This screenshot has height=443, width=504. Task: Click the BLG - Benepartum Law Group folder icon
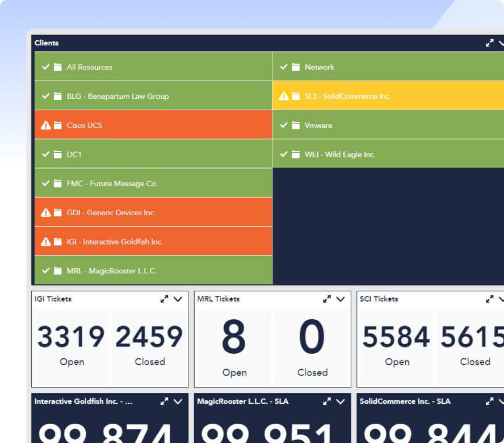pyautogui.click(x=57, y=96)
